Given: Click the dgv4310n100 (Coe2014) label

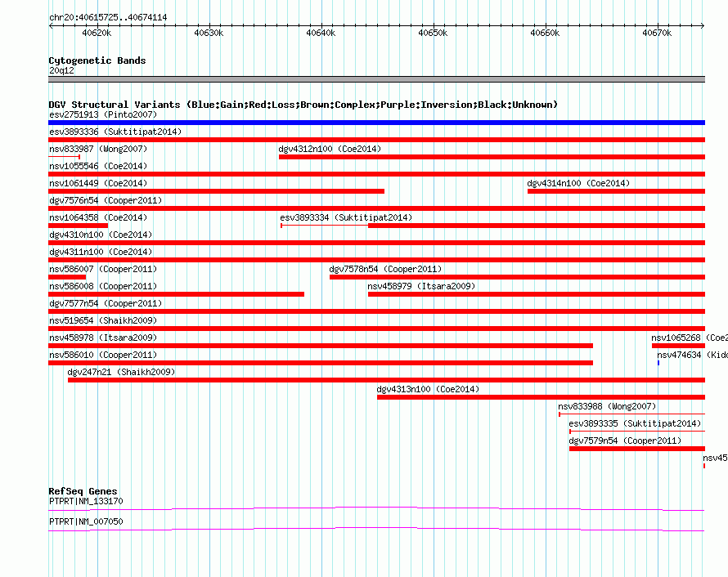Looking at the screenshot, I should point(101,235).
